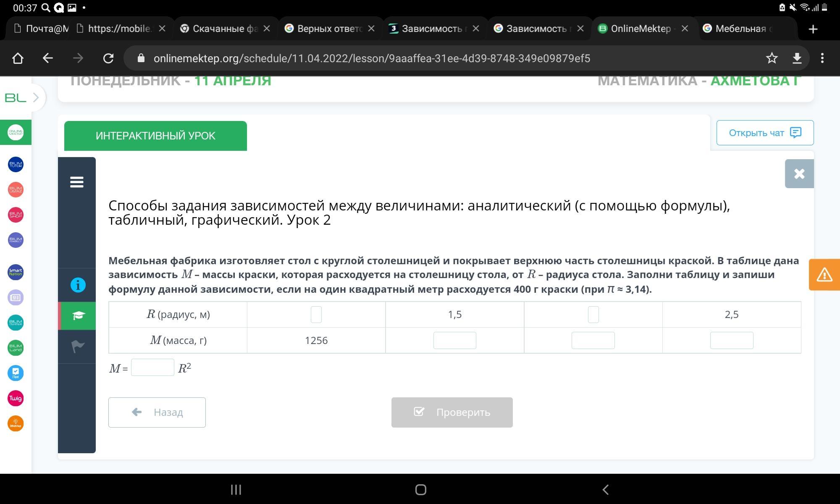Viewport: 840px width, 504px height.
Task: Click Открыть чат button
Action: pos(765,133)
